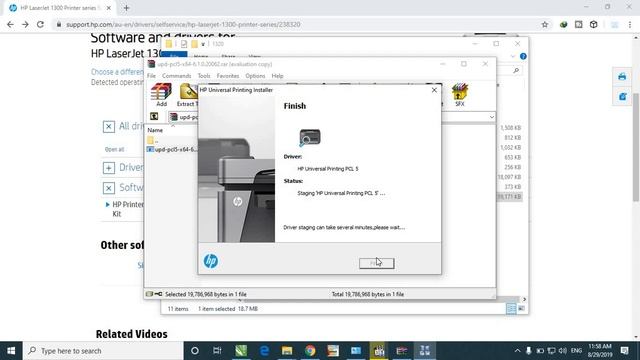
Task: Click the volume icon in system tray
Action: tap(563, 351)
